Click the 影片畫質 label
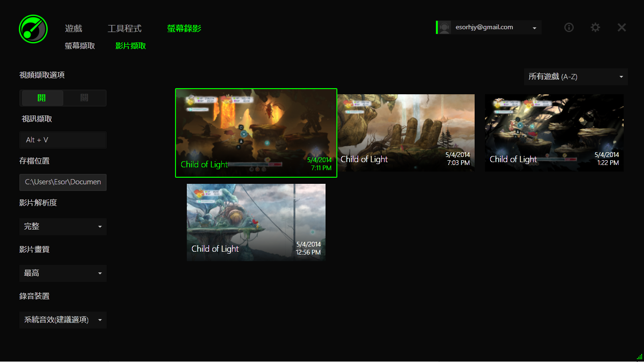 point(34,250)
